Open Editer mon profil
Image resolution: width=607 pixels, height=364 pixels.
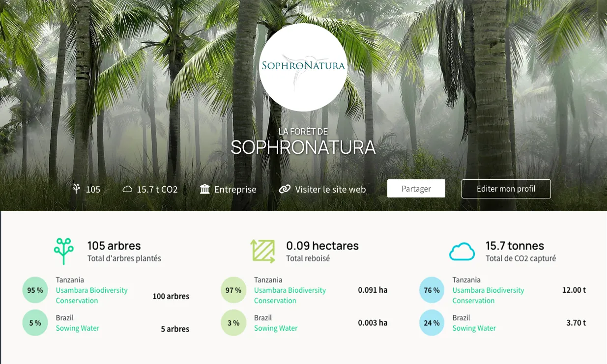pyautogui.click(x=506, y=189)
